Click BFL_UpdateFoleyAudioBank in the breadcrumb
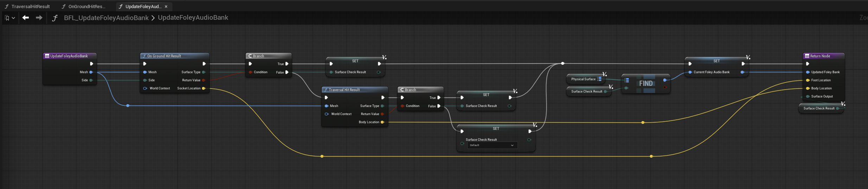The height and width of the screenshot is (189, 868). tap(106, 18)
